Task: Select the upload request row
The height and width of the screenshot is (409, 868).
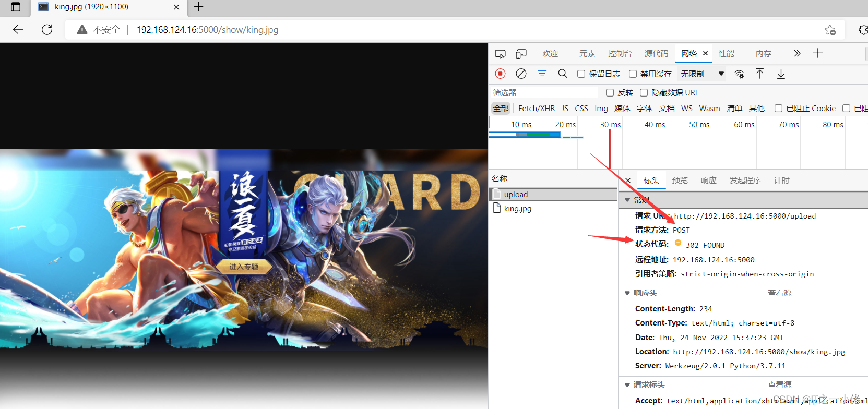Action: (x=553, y=195)
